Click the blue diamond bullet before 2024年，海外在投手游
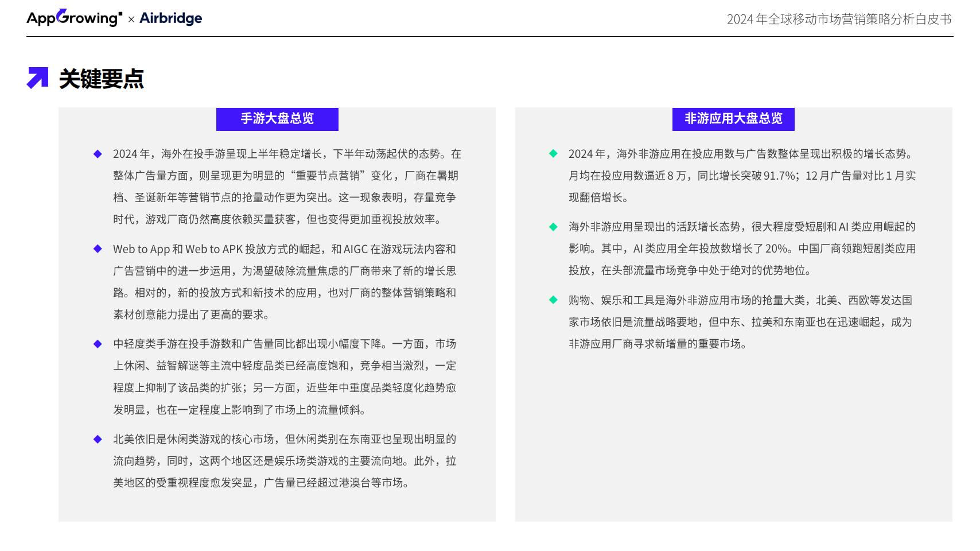 [98, 154]
